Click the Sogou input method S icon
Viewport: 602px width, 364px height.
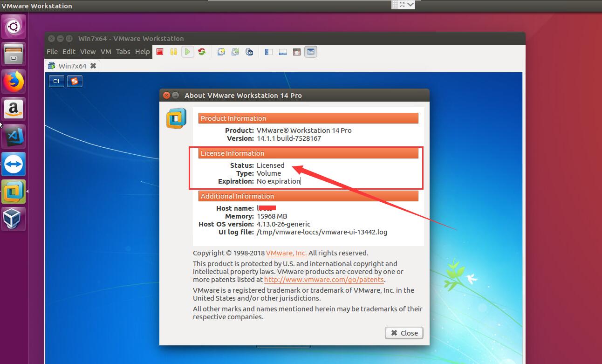[75, 81]
